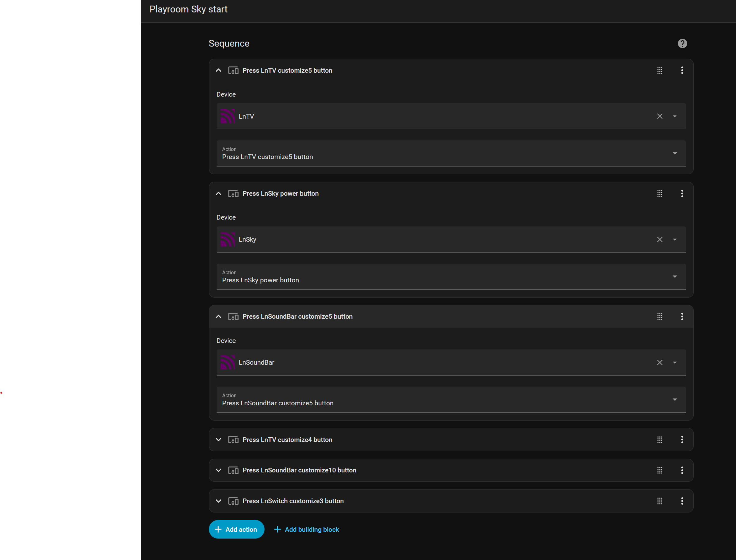Remove the LnSoundBar device selection
The width and height of the screenshot is (736, 560).
(659, 363)
